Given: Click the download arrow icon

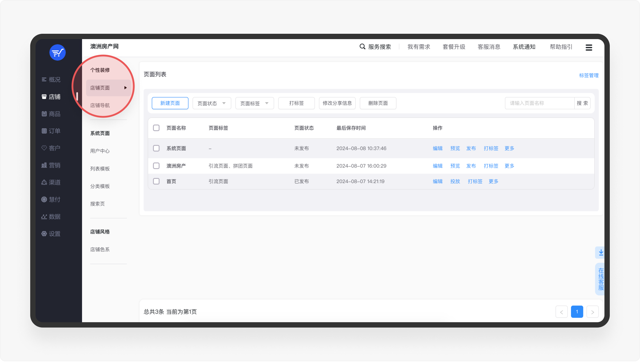Looking at the screenshot, I should tap(601, 252).
